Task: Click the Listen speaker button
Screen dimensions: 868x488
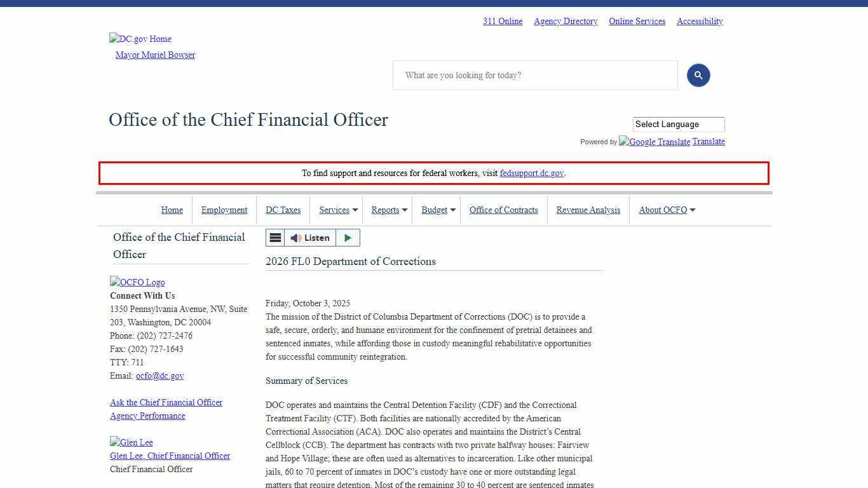Action: coord(310,238)
